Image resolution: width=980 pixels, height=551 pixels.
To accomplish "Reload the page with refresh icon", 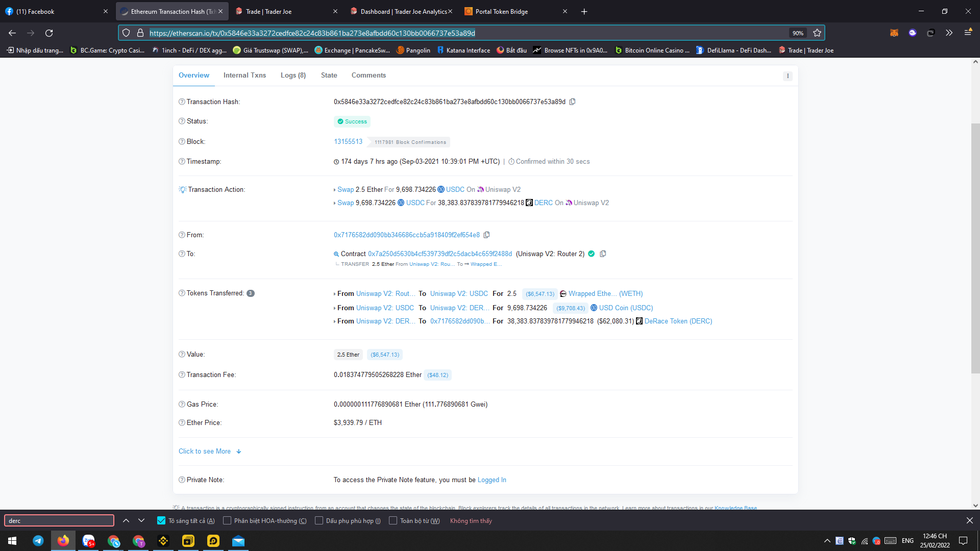I will click(49, 33).
